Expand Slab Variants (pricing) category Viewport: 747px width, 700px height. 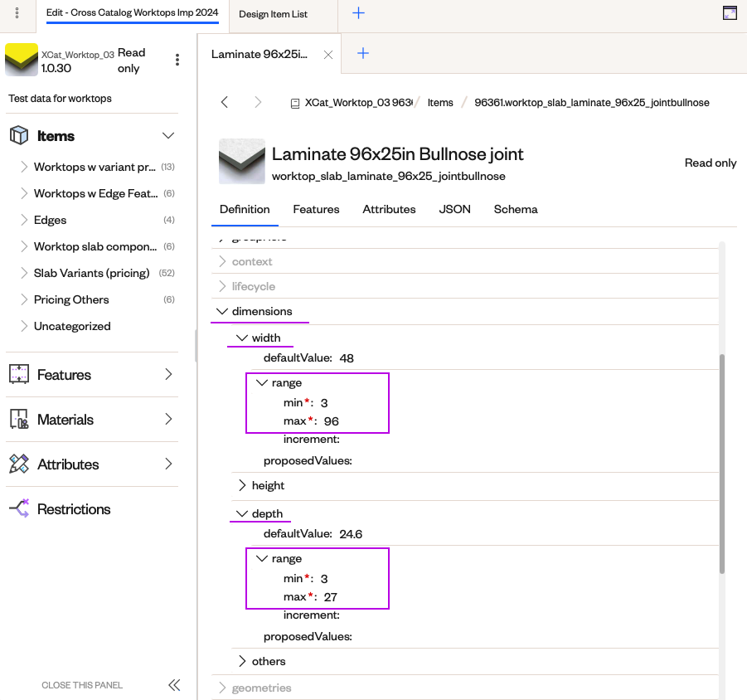click(24, 273)
